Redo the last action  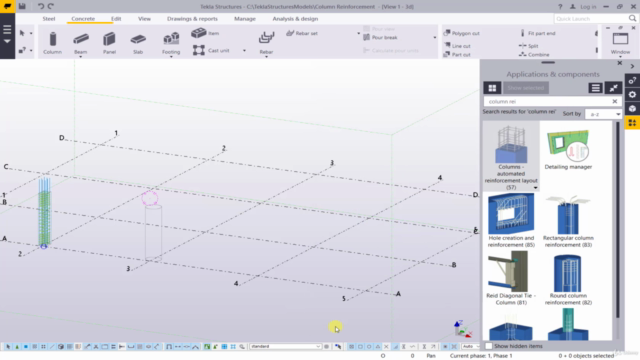51,6
